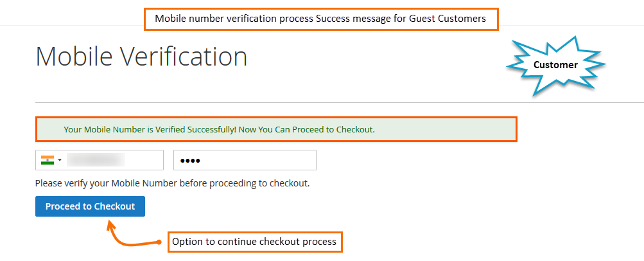Focus the blurred mobile number field
The width and height of the screenshot is (644, 261).
(100, 160)
